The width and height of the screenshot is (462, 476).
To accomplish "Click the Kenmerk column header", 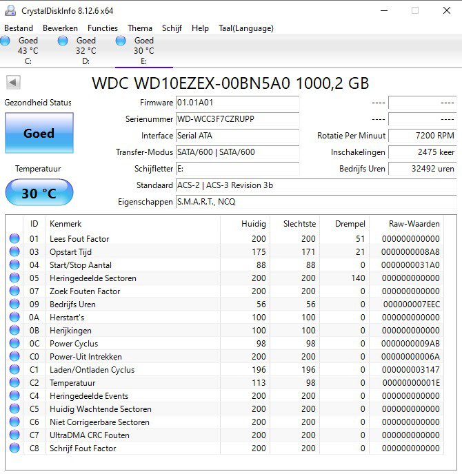I will (132, 224).
